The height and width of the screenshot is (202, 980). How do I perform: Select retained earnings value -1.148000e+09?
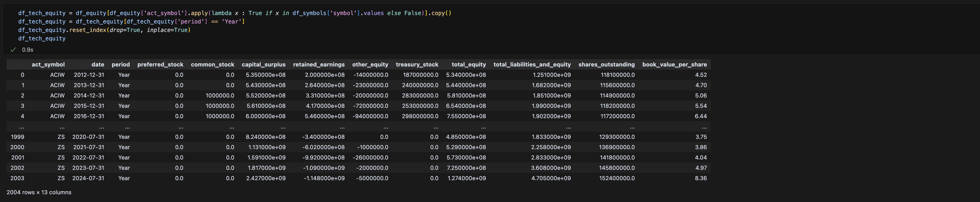click(324, 178)
